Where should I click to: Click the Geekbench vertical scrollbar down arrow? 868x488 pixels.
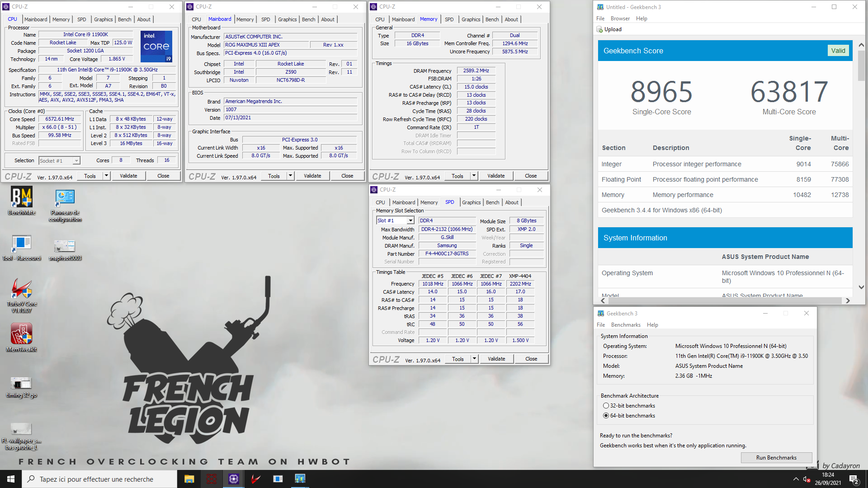click(861, 287)
